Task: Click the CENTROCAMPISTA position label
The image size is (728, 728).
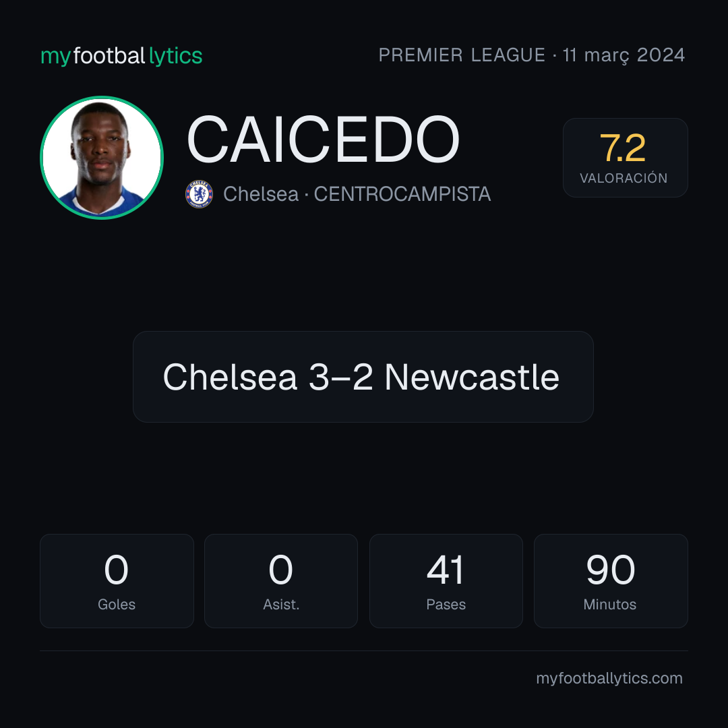Action: pos(402,194)
